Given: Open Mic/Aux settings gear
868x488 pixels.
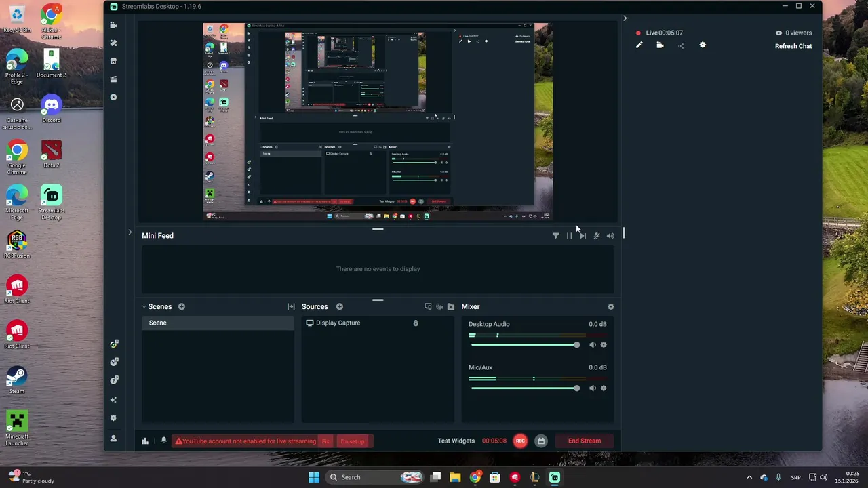Looking at the screenshot, I should click(604, 388).
